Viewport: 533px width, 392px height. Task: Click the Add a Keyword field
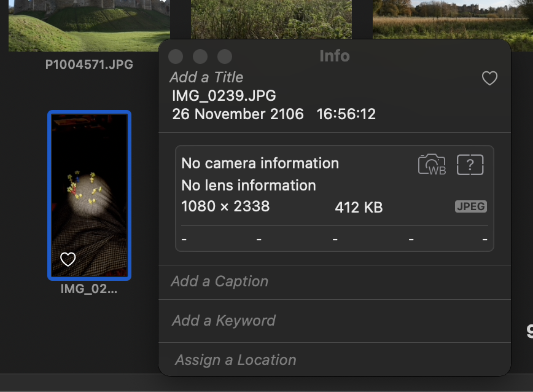224,321
